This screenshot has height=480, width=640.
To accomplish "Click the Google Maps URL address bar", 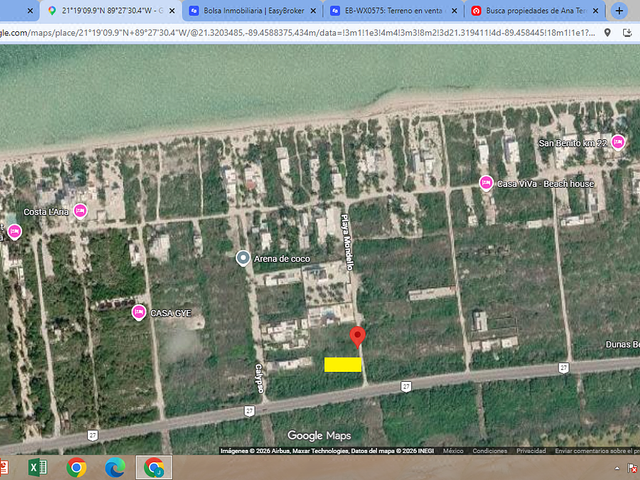I will tap(298, 33).
